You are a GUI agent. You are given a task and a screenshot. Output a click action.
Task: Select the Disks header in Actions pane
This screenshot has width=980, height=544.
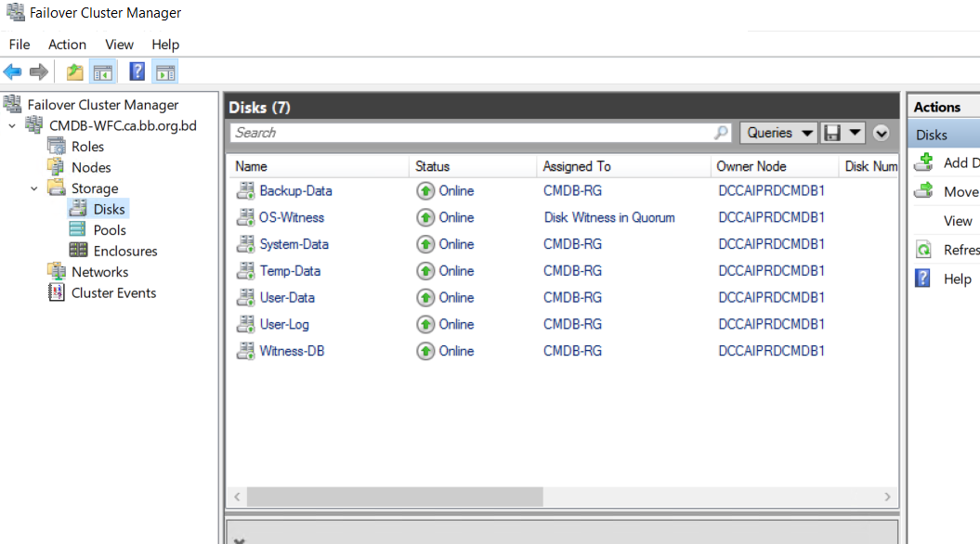(x=944, y=135)
